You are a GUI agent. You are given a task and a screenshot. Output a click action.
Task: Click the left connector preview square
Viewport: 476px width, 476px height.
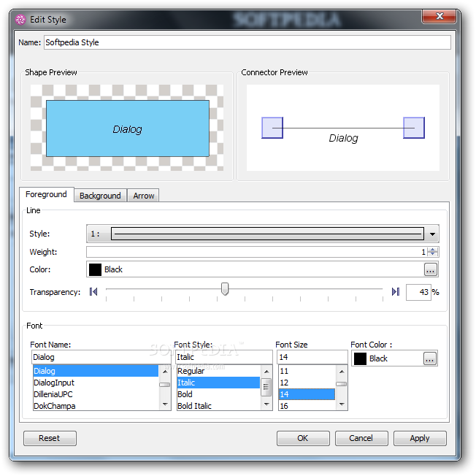tap(272, 128)
